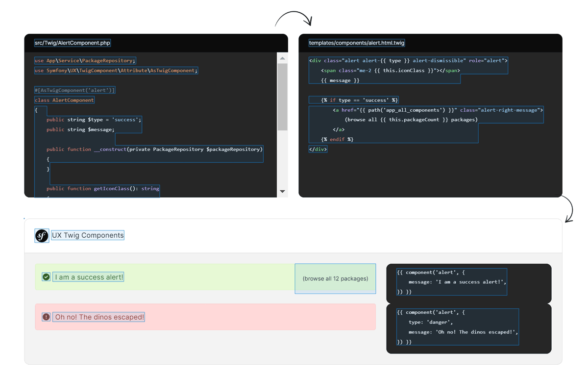Image resolution: width=588 pixels, height=378 pixels.
Task: Click the success alert component code snippet
Action: point(451,282)
